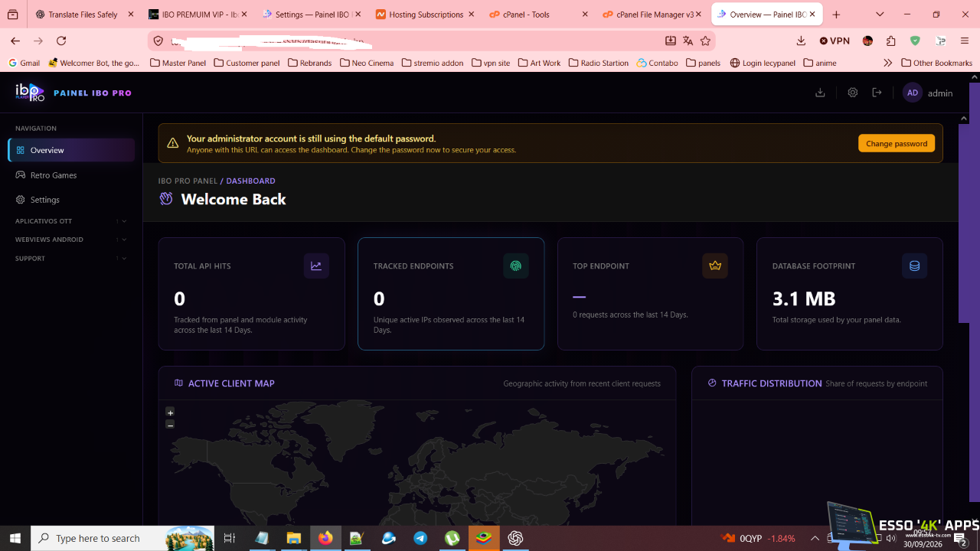Zoom in on the Active Client Map
980x551 pixels.
click(170, 412)
